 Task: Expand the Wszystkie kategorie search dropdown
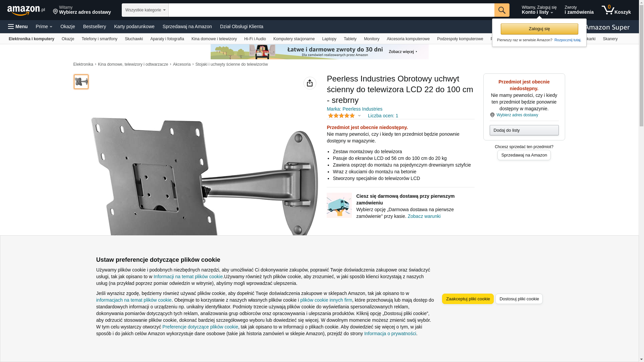[x=145, y=10]
